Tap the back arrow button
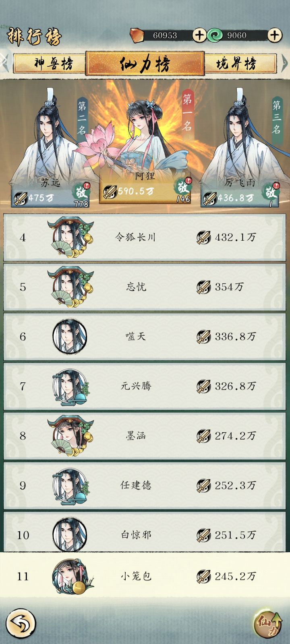Image resolution: width=290 pixels, height=644 pixels. click(x=21, y=624)
